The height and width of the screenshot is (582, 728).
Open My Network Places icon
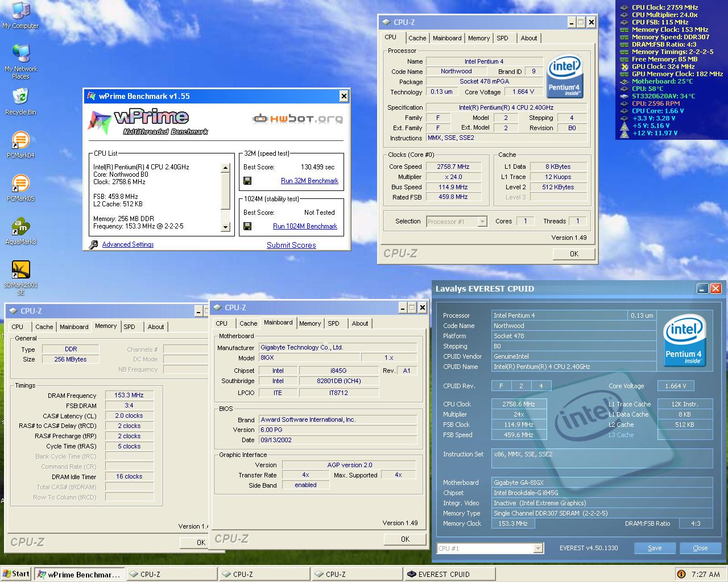[x=20, y=61]
